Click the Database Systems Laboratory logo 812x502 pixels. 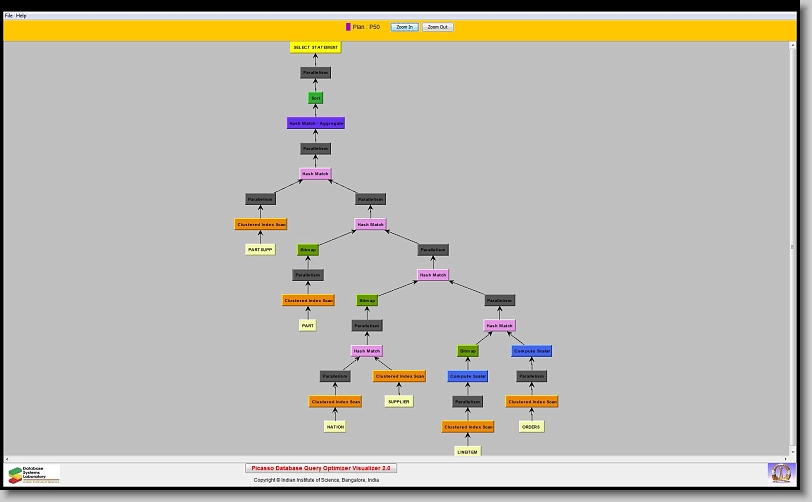click(34, 474)
